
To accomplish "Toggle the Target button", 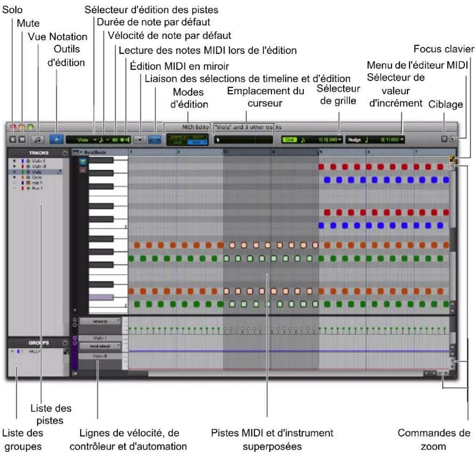I will (444, 139).
